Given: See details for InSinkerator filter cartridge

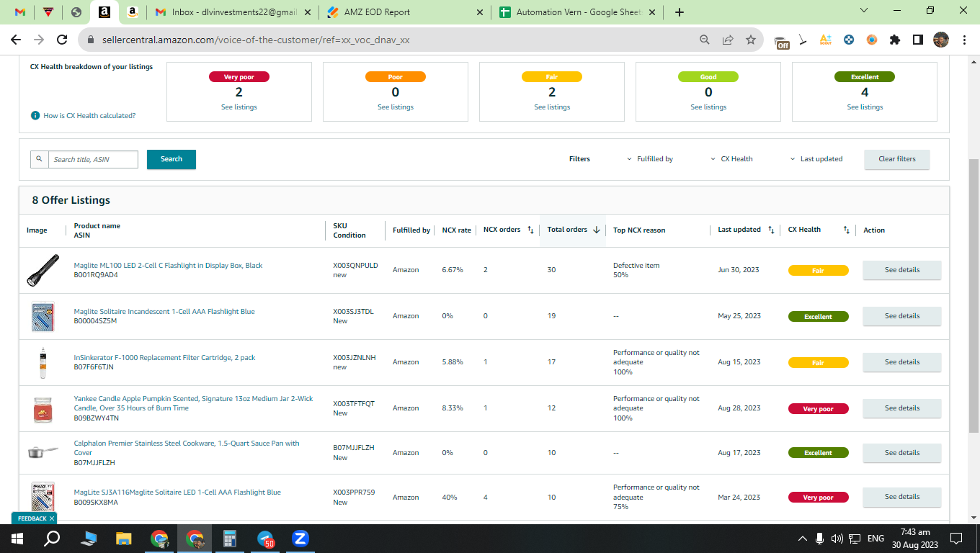Looking at the screenshot, I should click(901, 362).
